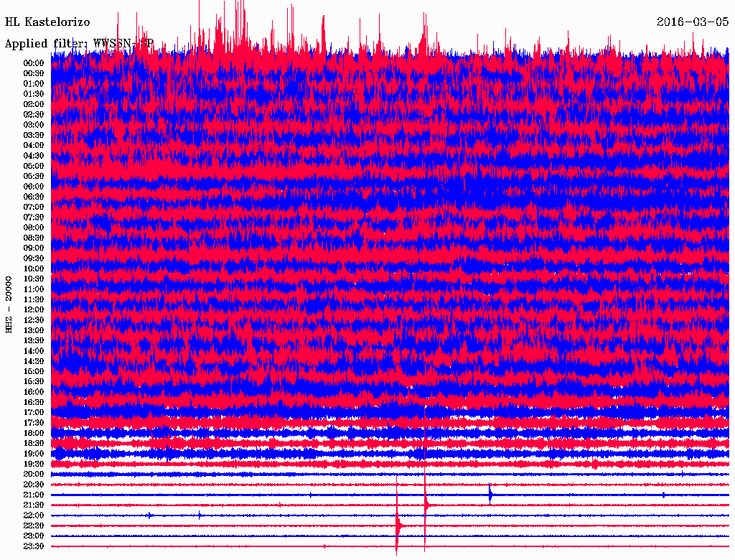Select the 10:30 time label
This screenshot has height=560, width=735.
tap(34, 279)
